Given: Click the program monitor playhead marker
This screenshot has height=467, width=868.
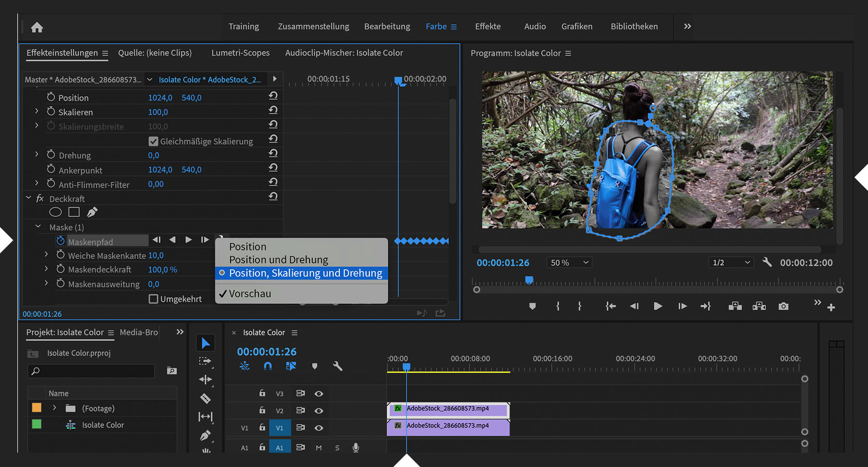Looking at the screenshot, I should 529,280.
